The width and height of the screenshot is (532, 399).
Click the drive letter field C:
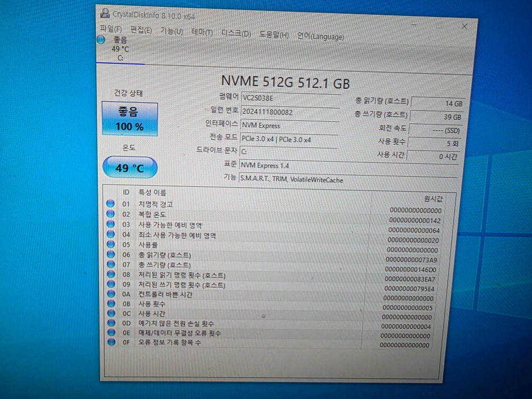coord(288,152)
